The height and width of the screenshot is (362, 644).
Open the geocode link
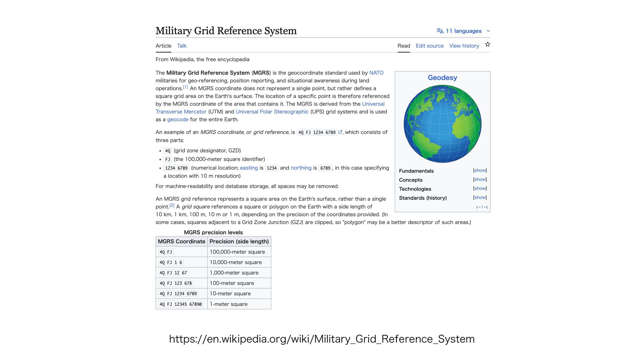click(178, 119)
